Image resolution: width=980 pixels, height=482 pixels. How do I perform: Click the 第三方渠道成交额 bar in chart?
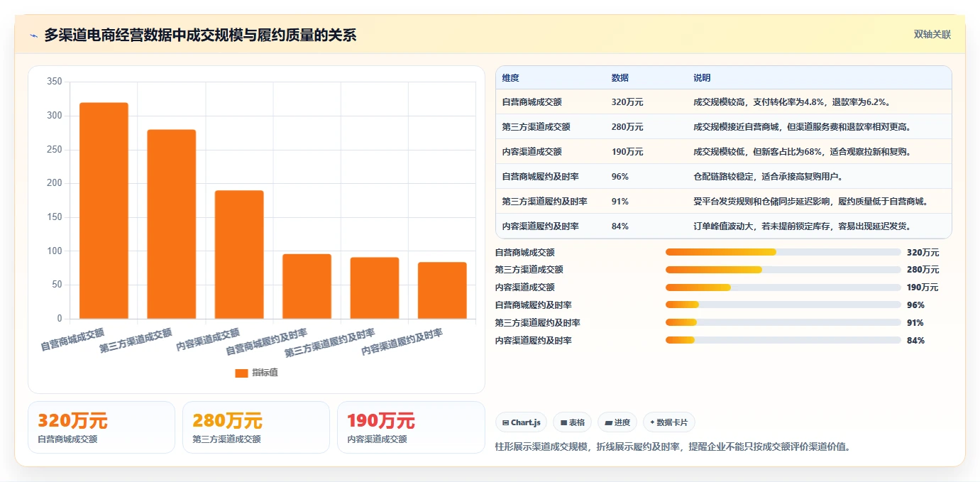(172, 224)
